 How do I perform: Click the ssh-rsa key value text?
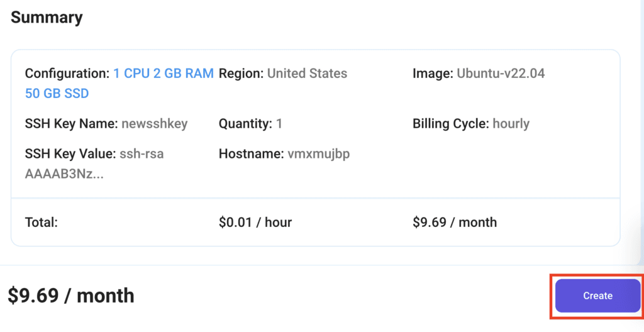(142, 154)
